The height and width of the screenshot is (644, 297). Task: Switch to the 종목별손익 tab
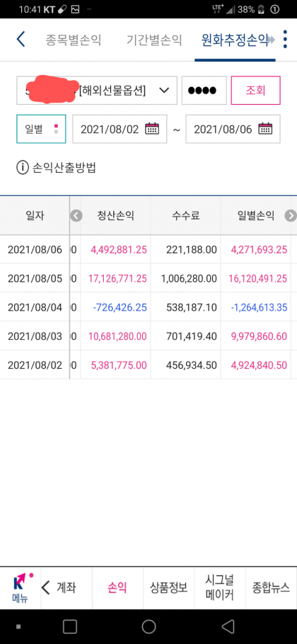[73, 40]
